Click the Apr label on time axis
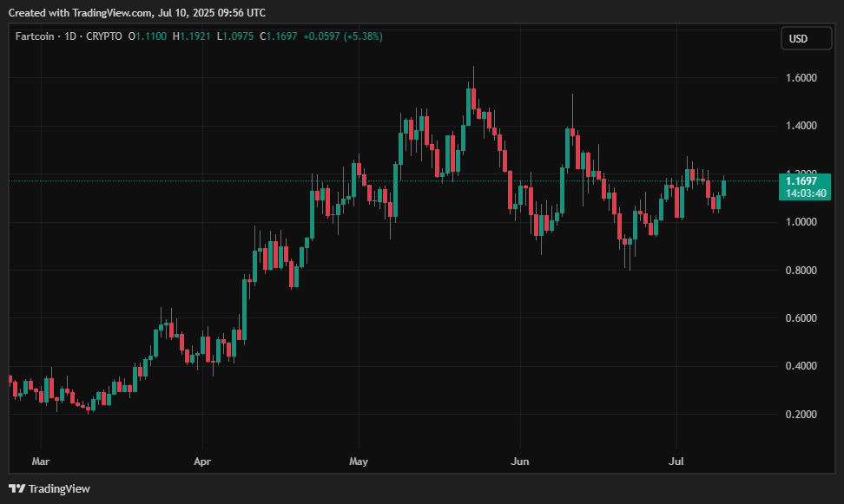The image size is (844, 504). 202,461
